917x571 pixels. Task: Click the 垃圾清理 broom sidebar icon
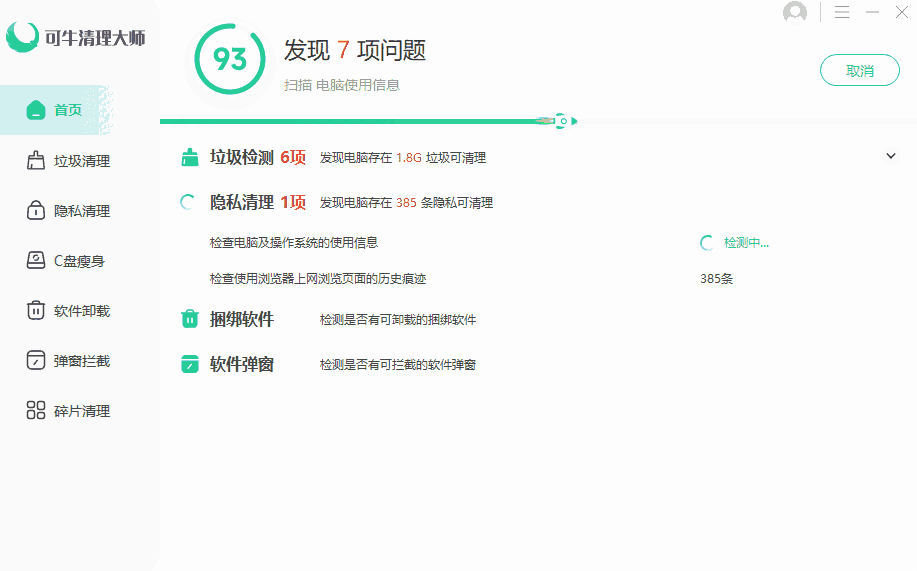(x=36, y=160)
